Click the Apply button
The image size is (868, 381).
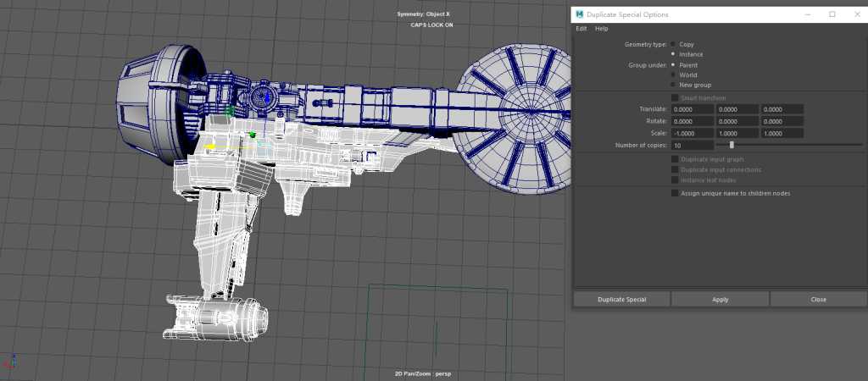pos(721,299)
